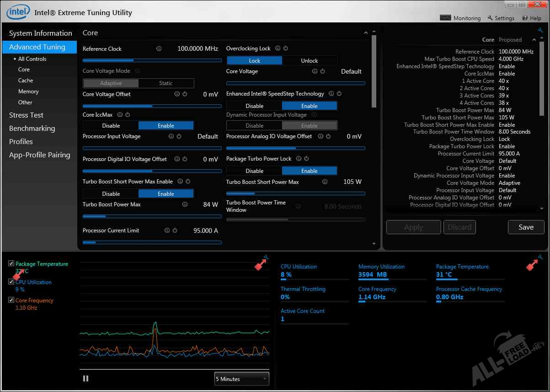
Task: Uncheck the Package Temperature checkbox
Action: coord(11,264)
